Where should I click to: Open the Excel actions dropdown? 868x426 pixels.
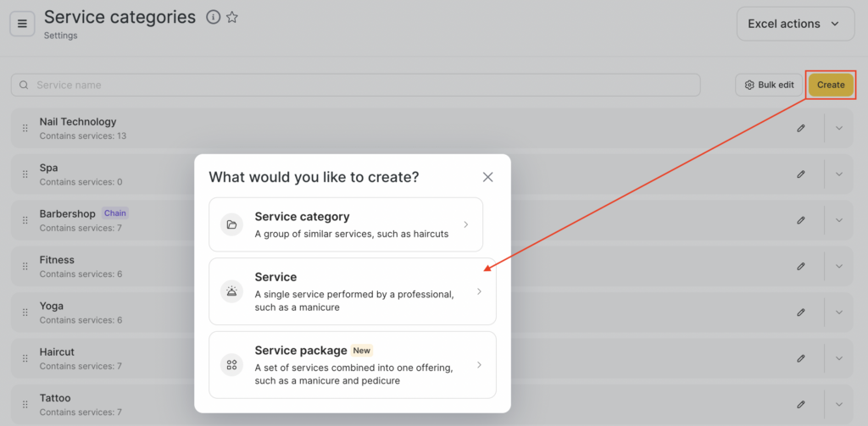(794, 24)
